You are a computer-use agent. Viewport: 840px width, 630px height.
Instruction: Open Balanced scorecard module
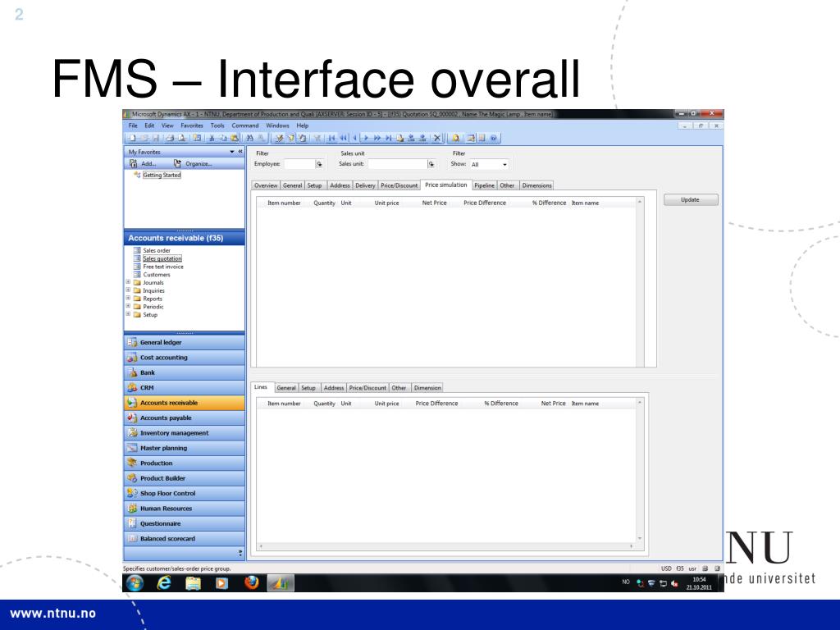[x=185, y=538]
